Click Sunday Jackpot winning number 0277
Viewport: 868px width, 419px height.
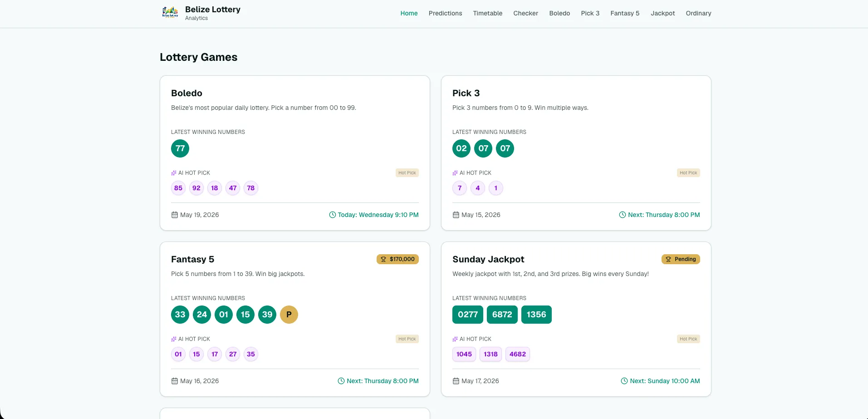pyautogui.click(x=468, y=315)
